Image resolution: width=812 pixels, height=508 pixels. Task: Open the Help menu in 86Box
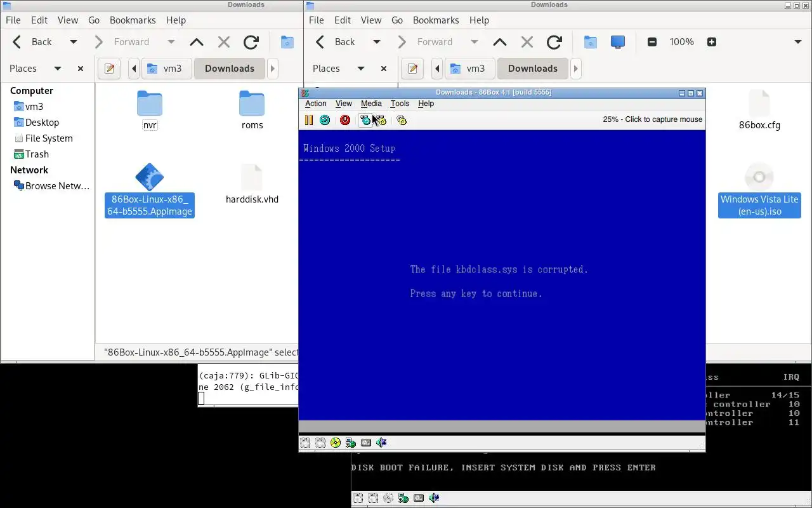[426, 104]
